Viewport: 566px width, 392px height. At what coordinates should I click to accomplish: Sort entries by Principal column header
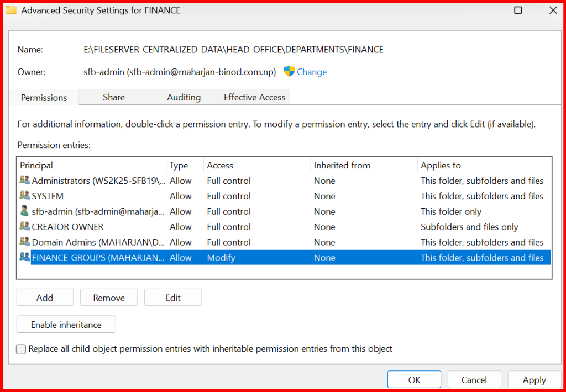pyautogui.click(x=36, y=165)
